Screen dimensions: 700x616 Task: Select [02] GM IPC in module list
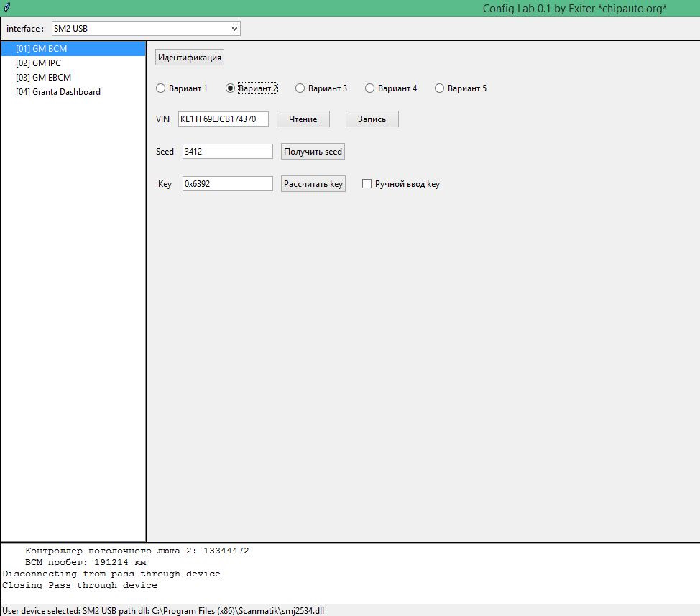[x=73, y=63]
